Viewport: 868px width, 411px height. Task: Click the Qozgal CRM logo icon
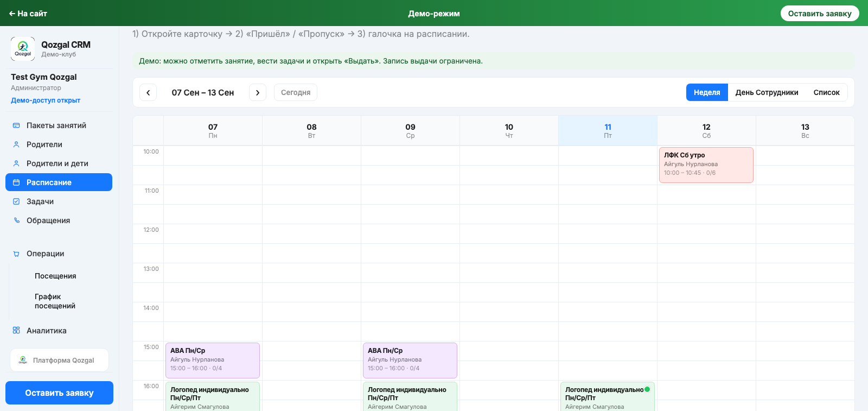[23, 49]
